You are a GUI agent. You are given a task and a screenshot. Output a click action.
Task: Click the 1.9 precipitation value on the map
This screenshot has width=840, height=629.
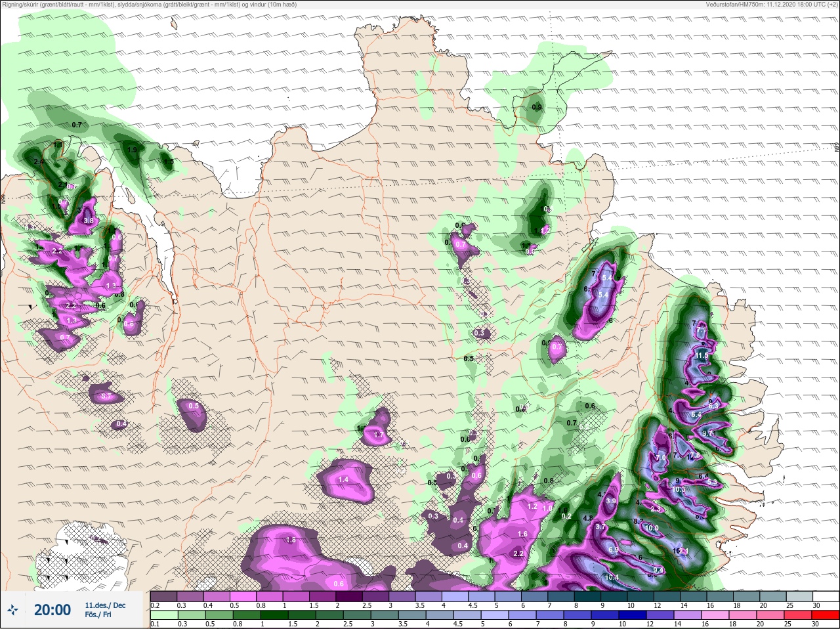pos(132,150)
